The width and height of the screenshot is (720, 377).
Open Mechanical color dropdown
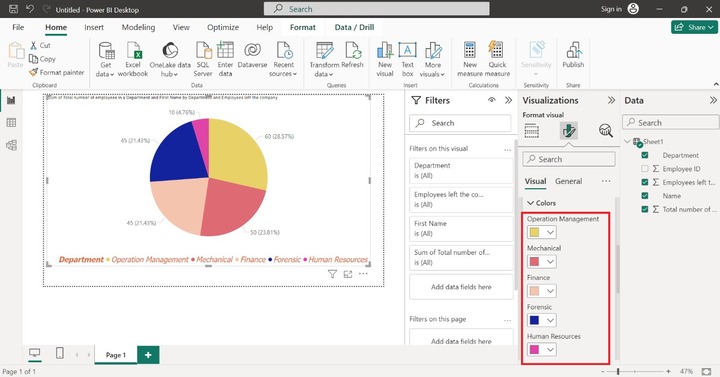550,262
